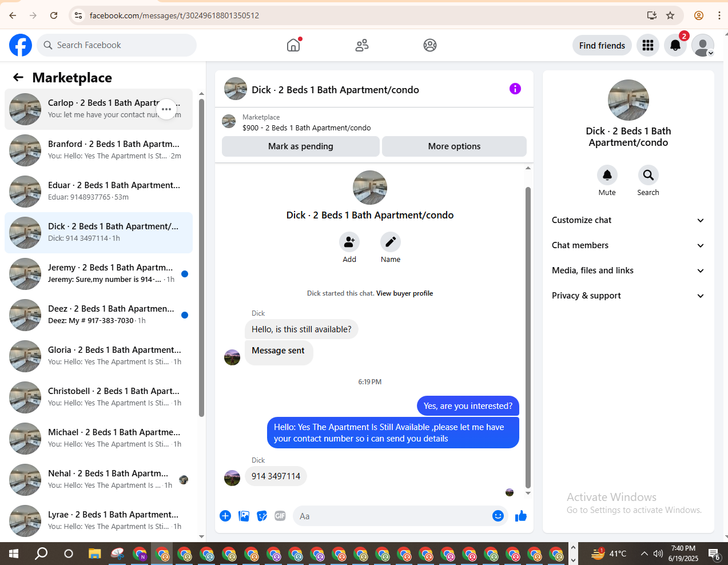Click the browser back arrow
Screen dimensions: 728x565
pos(13,15)
